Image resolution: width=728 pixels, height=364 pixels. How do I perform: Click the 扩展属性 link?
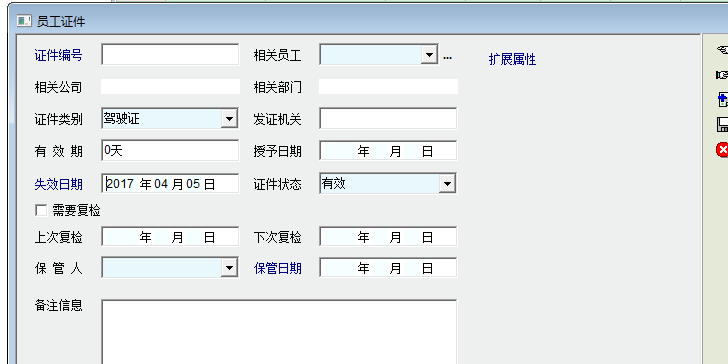click(x=513, y=59)
